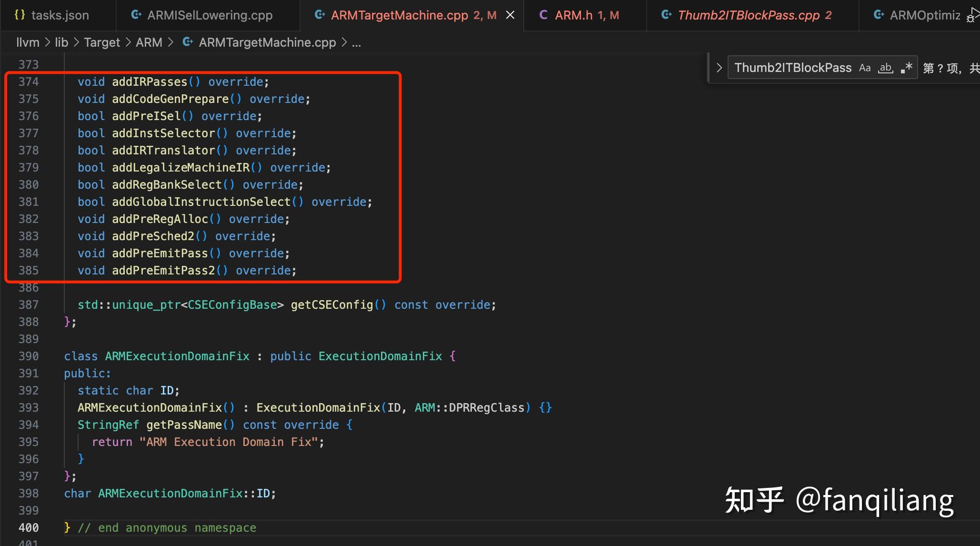
Task: Click the Run and Debug icon
Action: pos(973,15)
